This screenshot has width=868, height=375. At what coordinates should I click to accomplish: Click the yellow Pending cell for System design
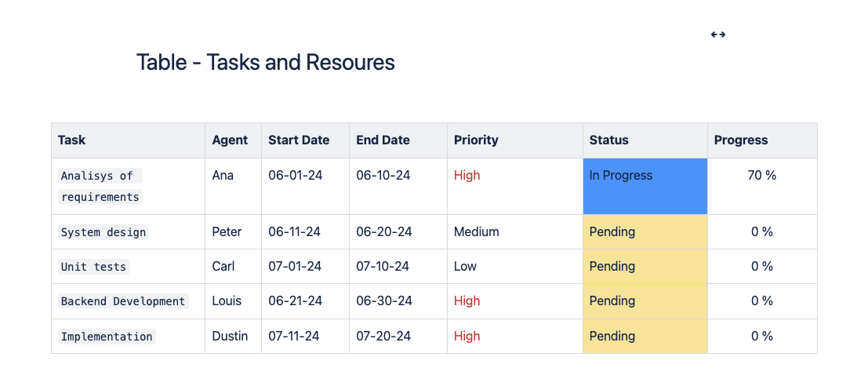point(645,232)
